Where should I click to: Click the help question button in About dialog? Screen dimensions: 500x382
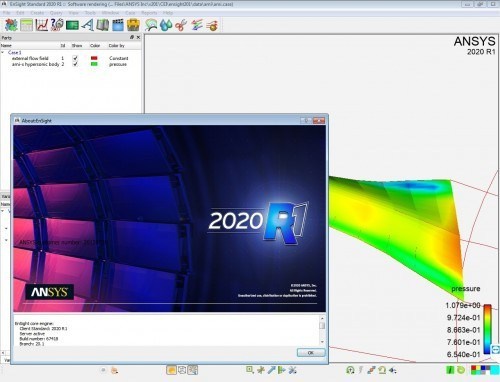click(306, 120)
